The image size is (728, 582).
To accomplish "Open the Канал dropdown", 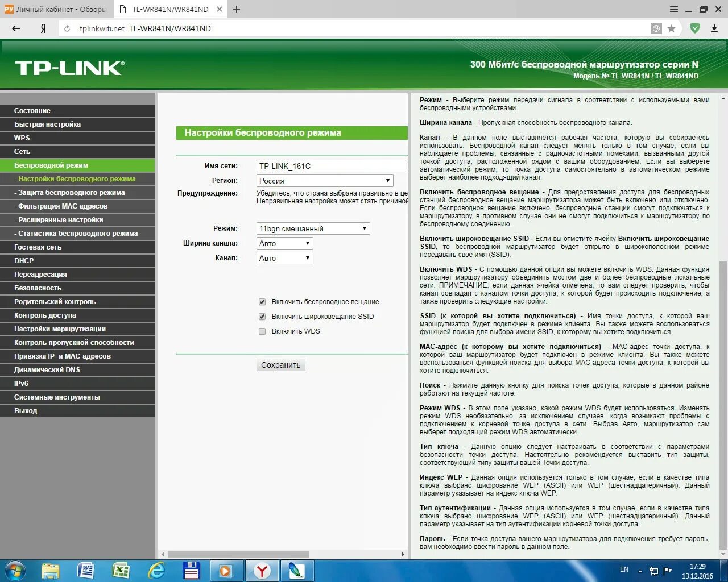I will tap(285, 258).
